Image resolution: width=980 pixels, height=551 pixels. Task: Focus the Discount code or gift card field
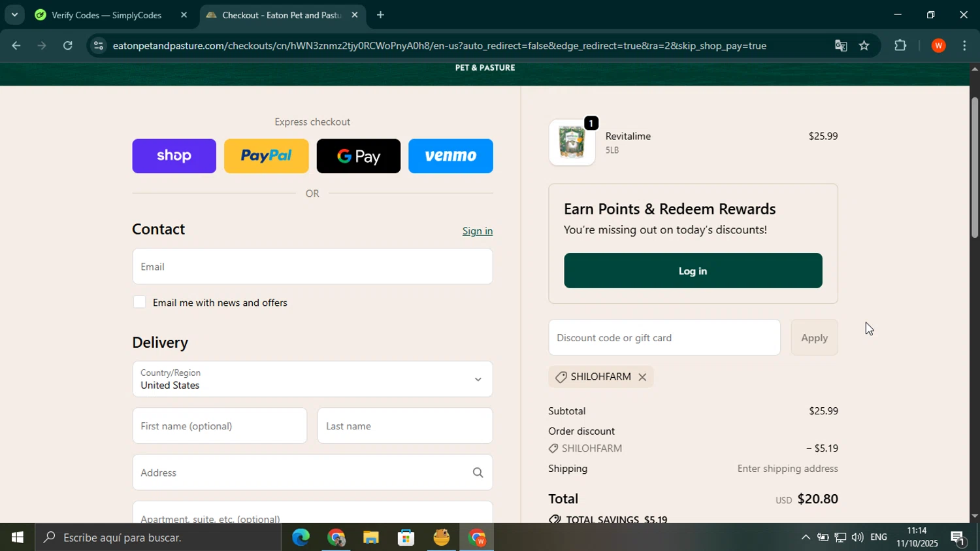(664, 337)
